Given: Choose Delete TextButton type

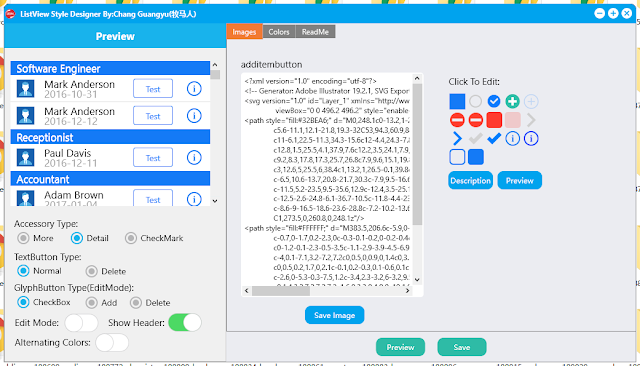Looking at the screenshot, I should click(91, 271).
